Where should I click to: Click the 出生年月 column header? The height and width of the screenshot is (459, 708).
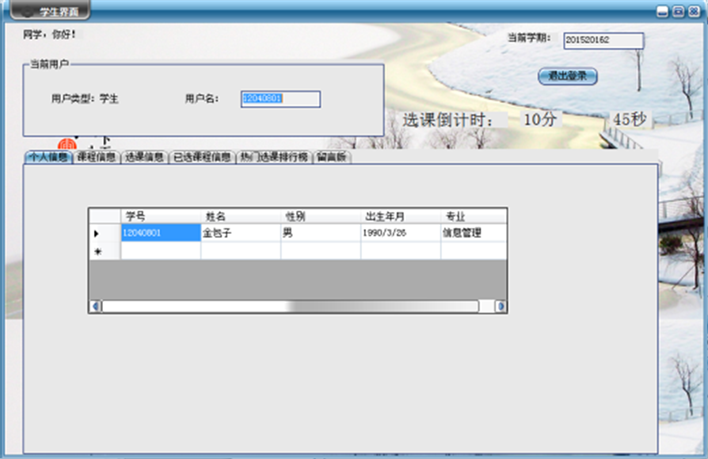pos(401,216)
